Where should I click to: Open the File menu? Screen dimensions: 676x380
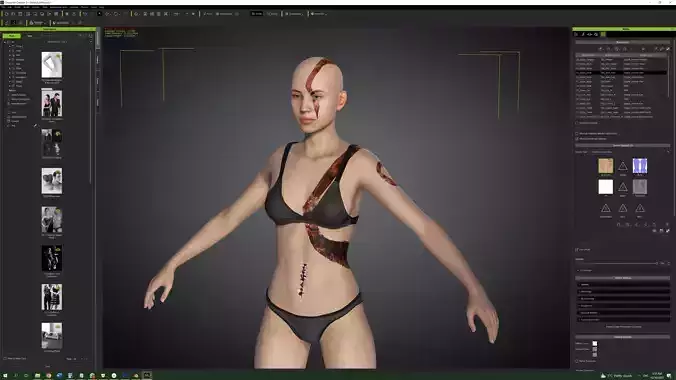(3, 7)
